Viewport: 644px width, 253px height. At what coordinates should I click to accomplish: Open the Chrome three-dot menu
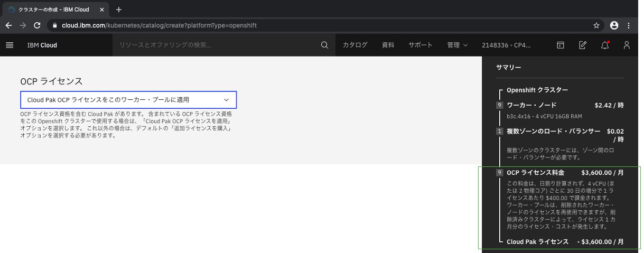click(x=629, y=25)
